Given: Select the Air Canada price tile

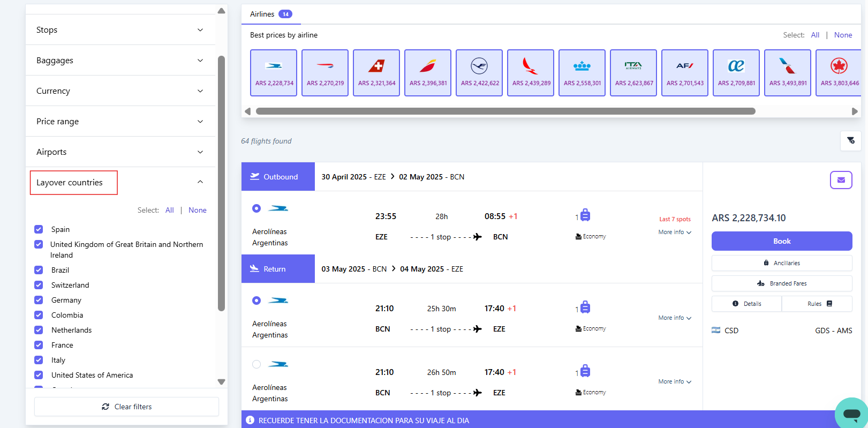Looking at the screenshot, I should point(839,72).
